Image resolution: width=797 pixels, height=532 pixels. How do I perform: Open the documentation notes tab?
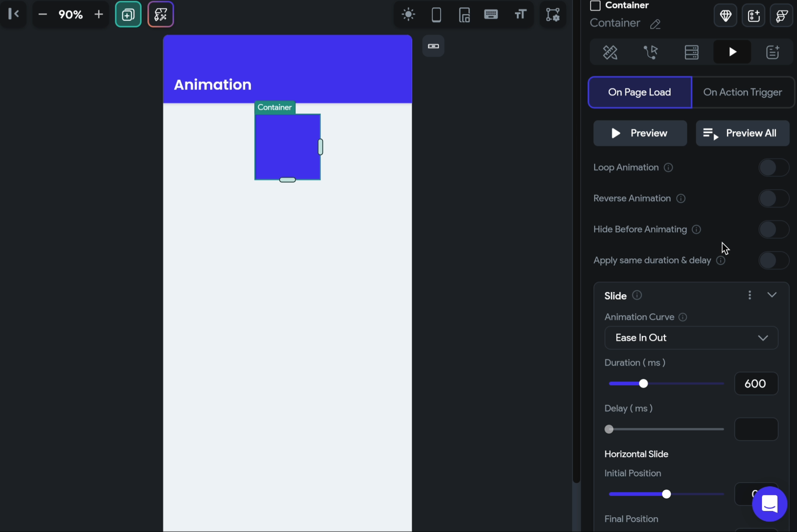point(773,52)
